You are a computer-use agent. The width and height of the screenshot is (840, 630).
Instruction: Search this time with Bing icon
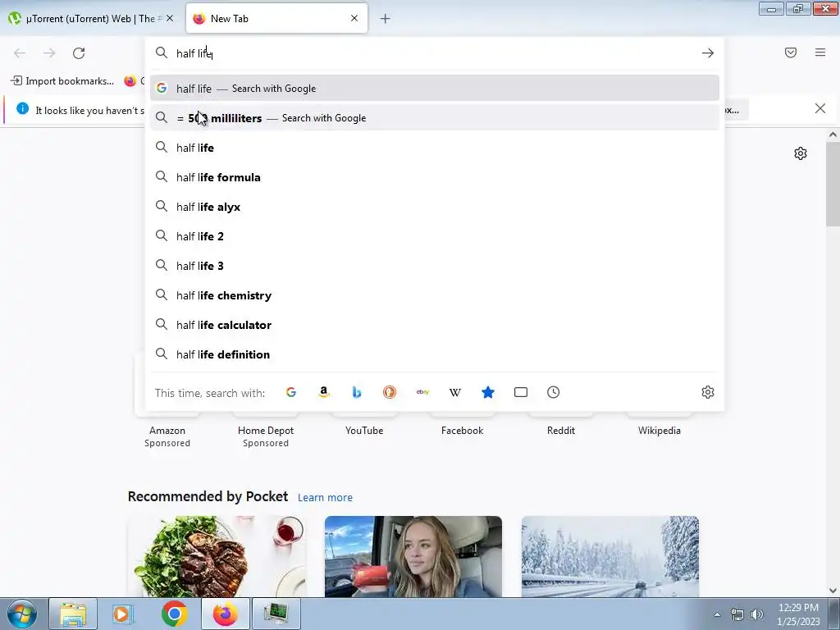click(357, 392)
